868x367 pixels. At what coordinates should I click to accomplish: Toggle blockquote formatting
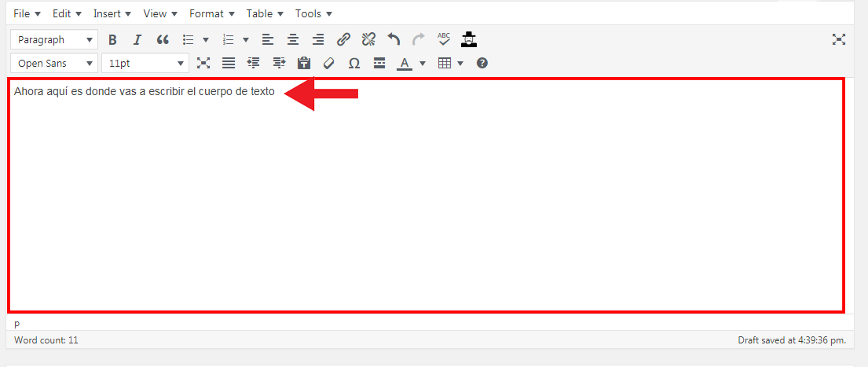pyautogui.click(x=163, y=39)
